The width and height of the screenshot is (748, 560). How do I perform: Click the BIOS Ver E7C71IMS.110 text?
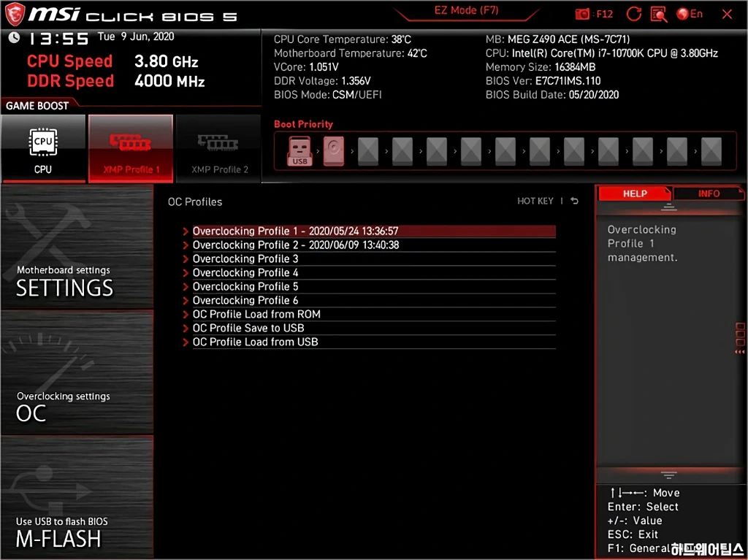pos(543,80)
